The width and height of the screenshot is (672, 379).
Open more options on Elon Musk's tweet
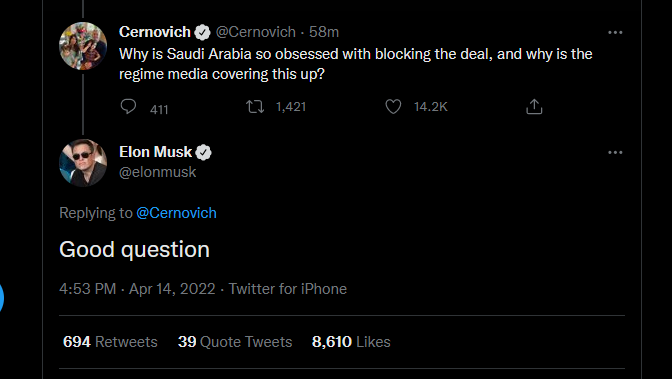tap(615, 153)
